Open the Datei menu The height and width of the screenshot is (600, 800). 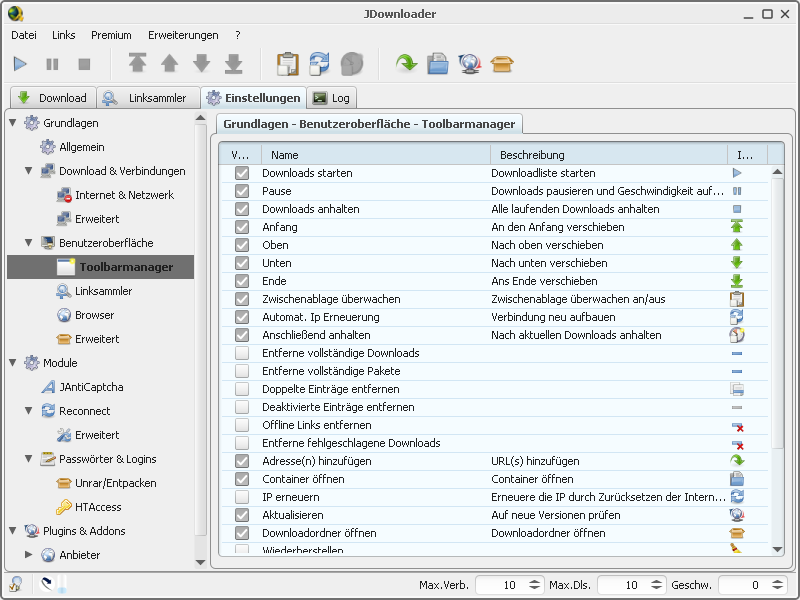pyautogui.click(x=24, y=35)
